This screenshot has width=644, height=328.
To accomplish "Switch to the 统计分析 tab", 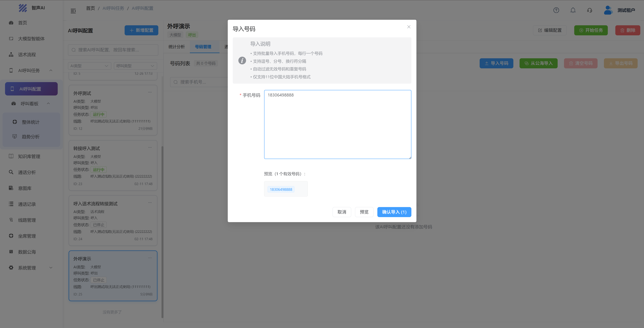I will pyautogui.click(x=176, y=47).
